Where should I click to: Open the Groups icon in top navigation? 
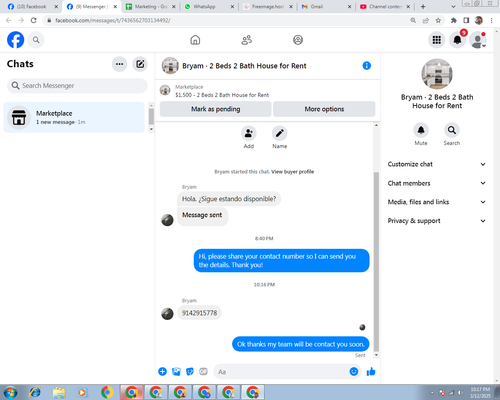298,40
